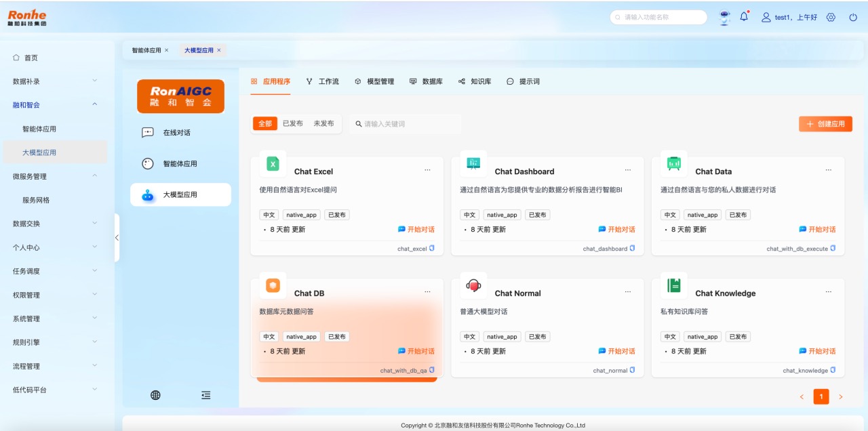The height and width of the screenshot is (431, 868).
Task: Open the 知识库 tab
Action: pos(481,81)
